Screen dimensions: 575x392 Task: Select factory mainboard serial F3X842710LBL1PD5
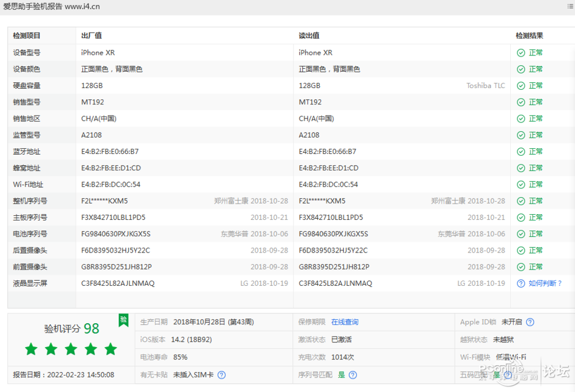pyautogui.click(x=113, y=218)
